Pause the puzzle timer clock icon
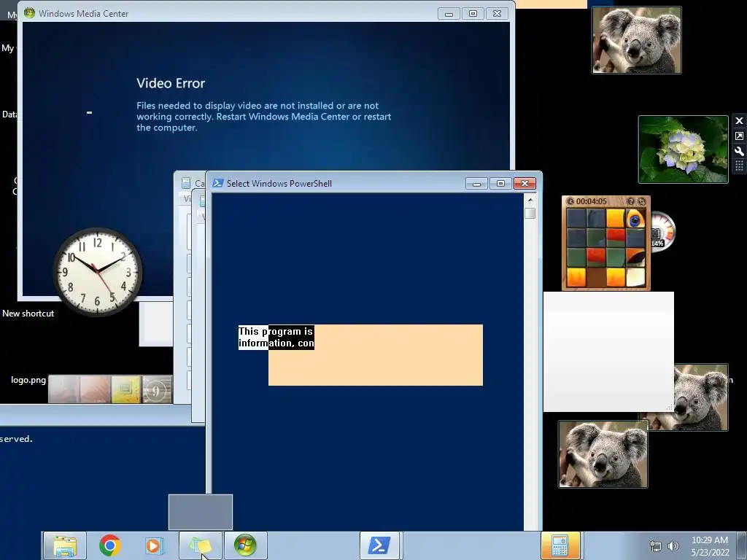Image resolution: width=747 pixels, height=560 pixels. click(570, 201)
